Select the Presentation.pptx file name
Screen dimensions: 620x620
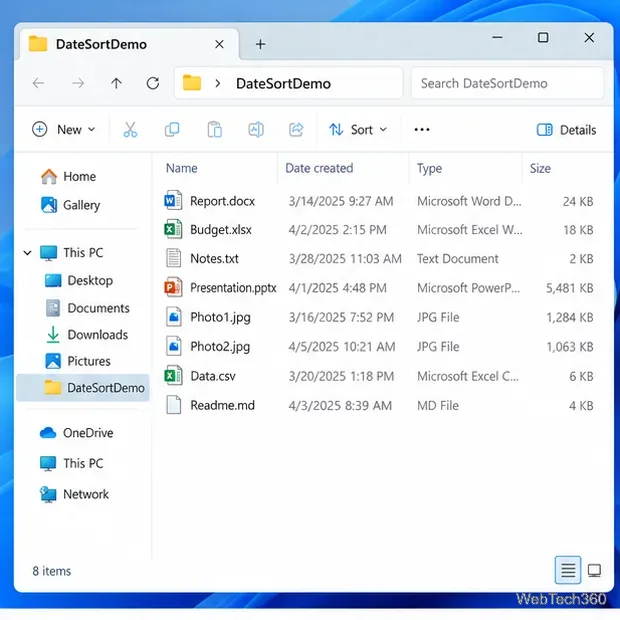click(x=233, y=287)
